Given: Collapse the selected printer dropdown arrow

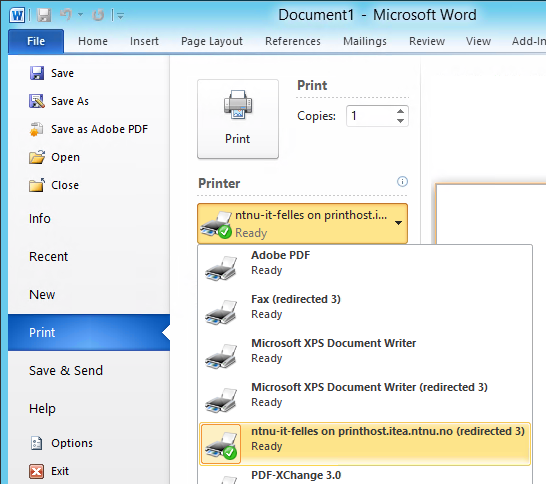Looking at the screenshot, I should (398, 223).
